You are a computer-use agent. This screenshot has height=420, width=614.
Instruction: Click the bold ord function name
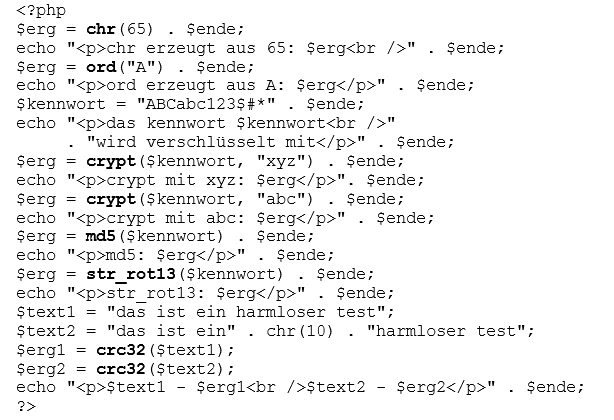click(x=103, y=67)
